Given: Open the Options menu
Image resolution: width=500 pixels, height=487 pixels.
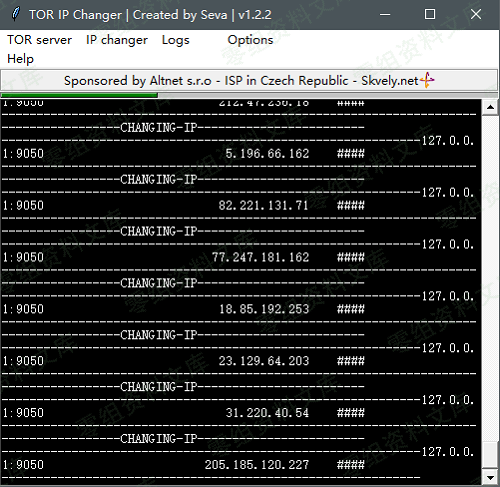Looking at the screenshot, I should tap(250, 40).
